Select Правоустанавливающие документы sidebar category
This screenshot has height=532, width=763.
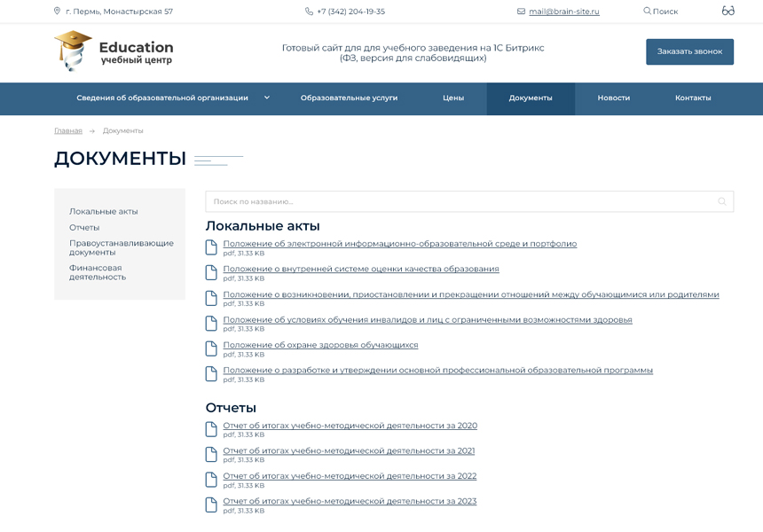(x=121, y=247)
